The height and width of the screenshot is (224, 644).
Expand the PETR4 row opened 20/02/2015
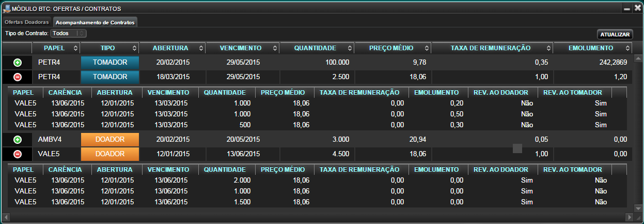pyautogui.click(x=17, y=63)
